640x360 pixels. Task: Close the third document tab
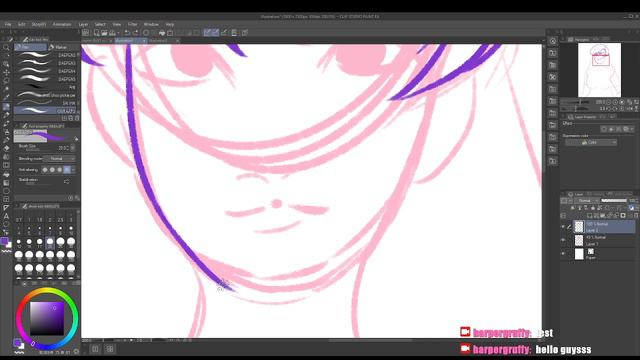click(x=177, y=41)
